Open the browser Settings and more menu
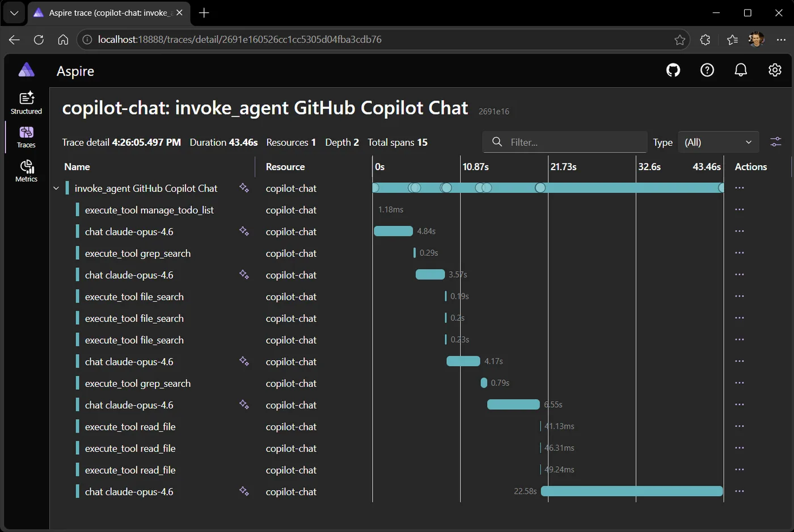 (781, 40)
